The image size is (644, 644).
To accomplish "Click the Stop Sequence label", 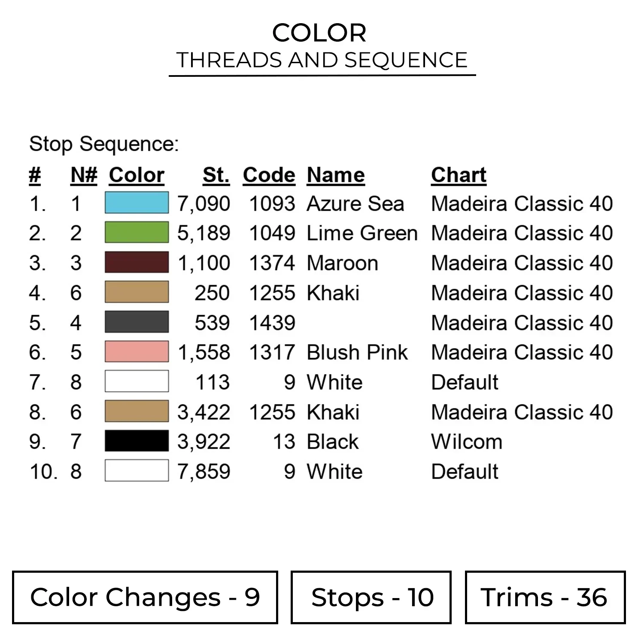I will (104, 144).
